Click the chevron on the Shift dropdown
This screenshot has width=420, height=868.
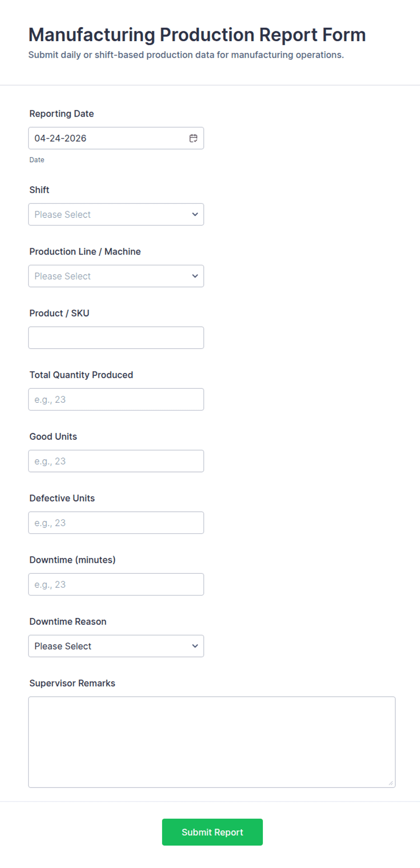point(195,214)
